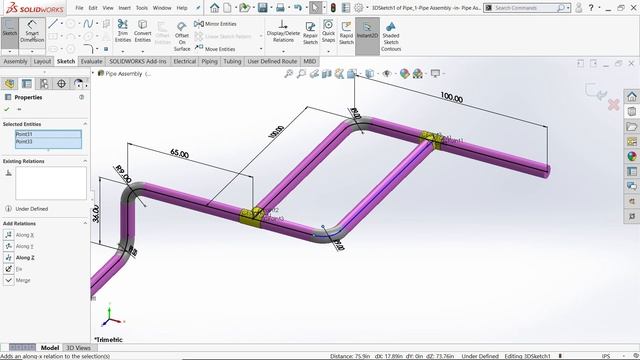The height and width of the screenshot is (360, 640).
Task: Click the Open document icon
Action: (x=244, y=8)
